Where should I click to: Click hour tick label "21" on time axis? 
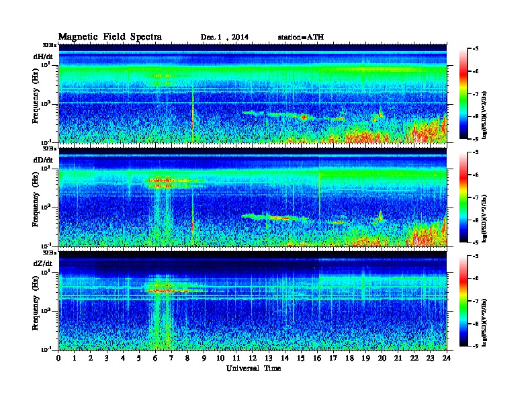click(x=398, y=359)
